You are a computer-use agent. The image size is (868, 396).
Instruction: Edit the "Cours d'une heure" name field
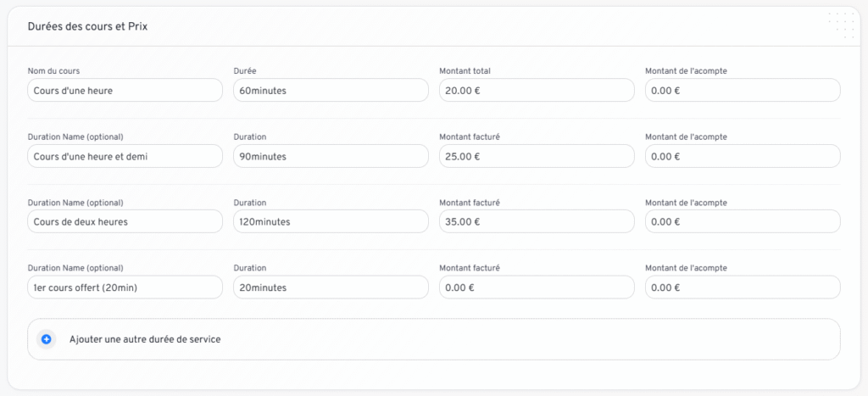[x=125, y=90]
